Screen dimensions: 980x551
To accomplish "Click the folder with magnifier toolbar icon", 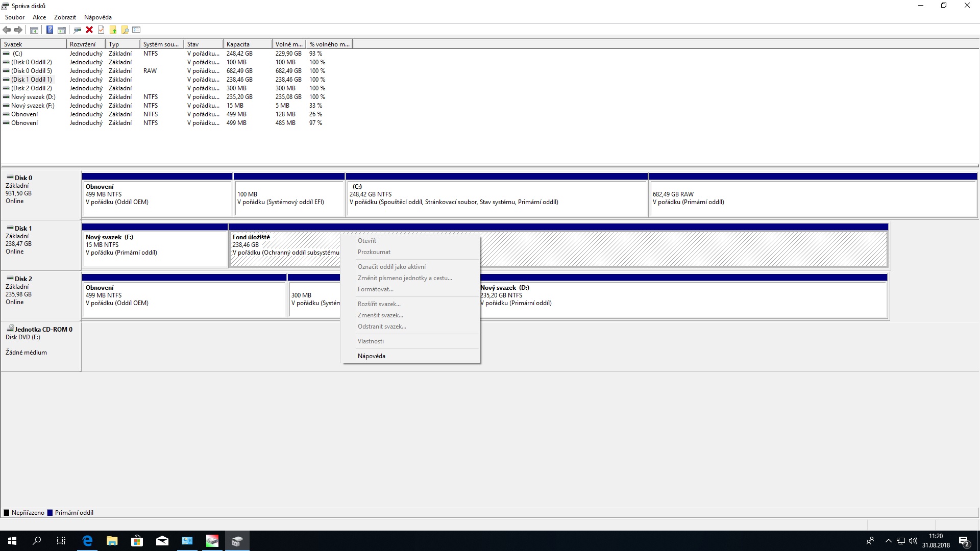I will tap(125, 30).
